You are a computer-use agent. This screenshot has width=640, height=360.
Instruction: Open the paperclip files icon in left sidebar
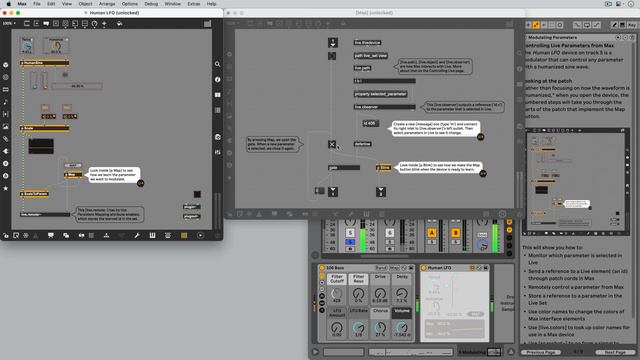tap(6, 139)
